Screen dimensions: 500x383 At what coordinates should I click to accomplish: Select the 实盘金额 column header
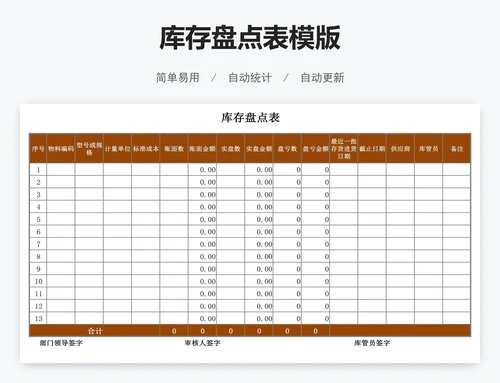[259, 149]
